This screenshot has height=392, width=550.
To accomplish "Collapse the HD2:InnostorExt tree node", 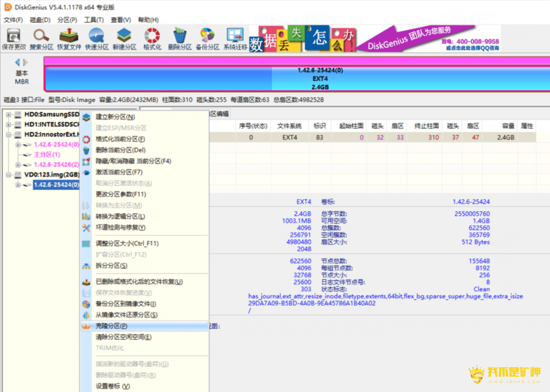I will 9,134.
